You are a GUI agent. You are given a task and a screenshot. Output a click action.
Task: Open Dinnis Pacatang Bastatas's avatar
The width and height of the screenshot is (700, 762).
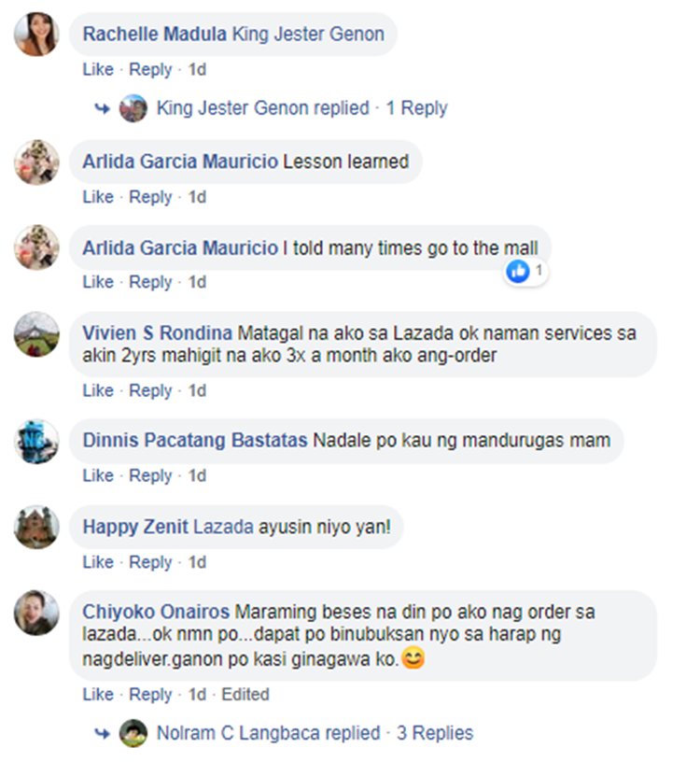coord(36,442)
